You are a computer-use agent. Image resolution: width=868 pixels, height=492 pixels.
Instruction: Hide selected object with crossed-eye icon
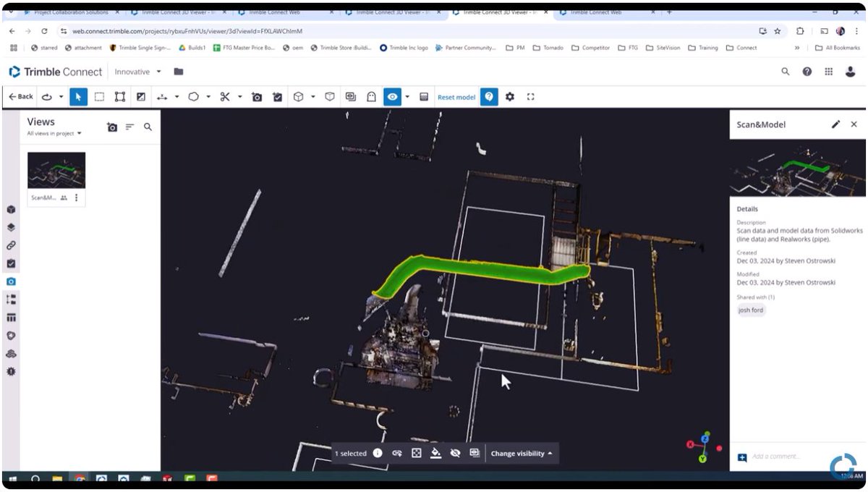pos(455,453)
